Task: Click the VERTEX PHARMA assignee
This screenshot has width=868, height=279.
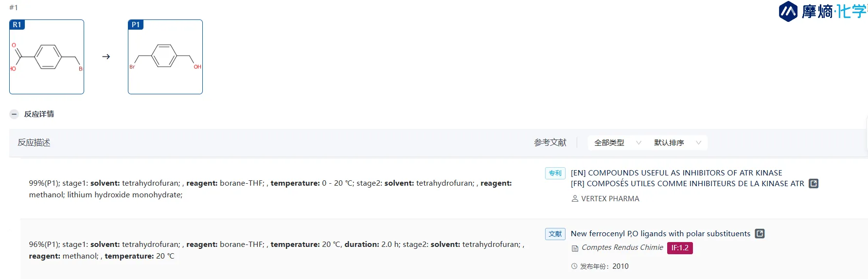Action: pos(610,199)
